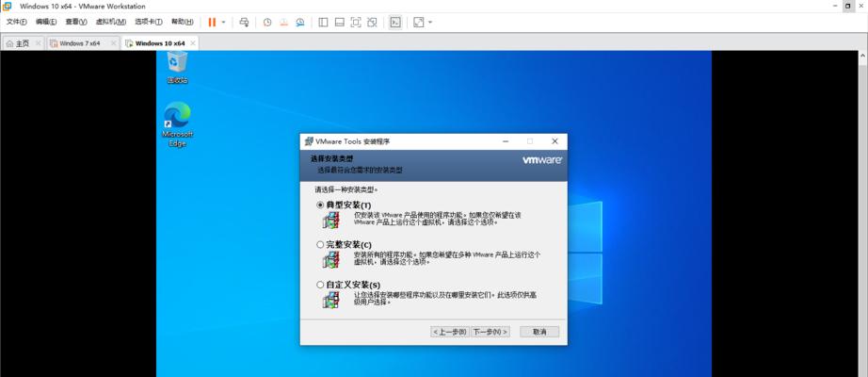The image size is (868, 377).
Task: Send Ctrl+Alt+Del to the virtual machine
Action: pyautogui.click(x=244, y=23)
